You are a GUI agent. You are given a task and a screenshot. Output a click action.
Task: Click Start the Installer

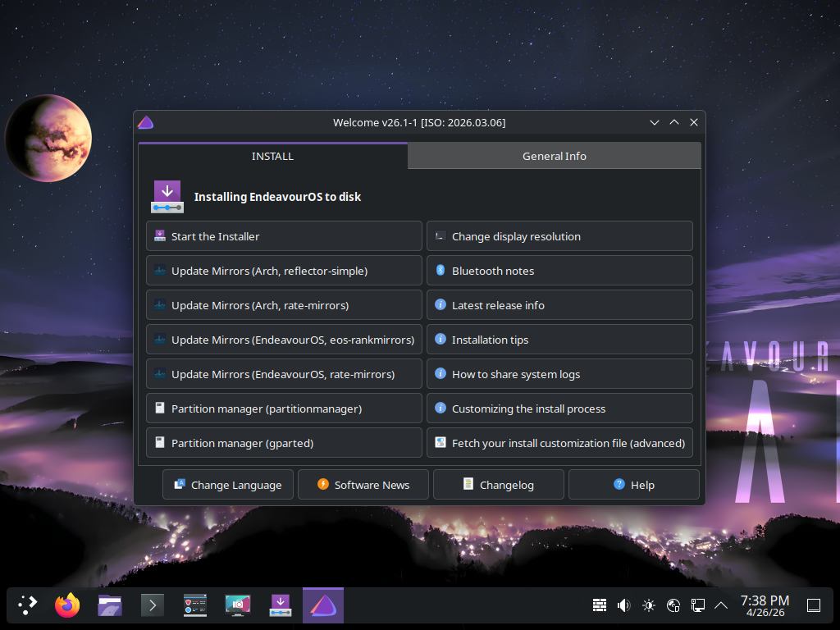284,236
